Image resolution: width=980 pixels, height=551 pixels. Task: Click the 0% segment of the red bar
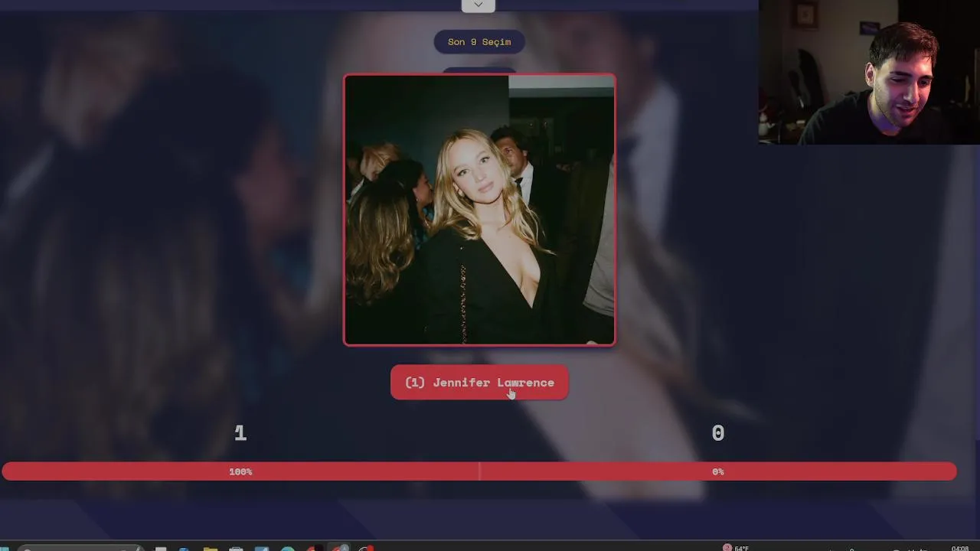tap(718, 471)
